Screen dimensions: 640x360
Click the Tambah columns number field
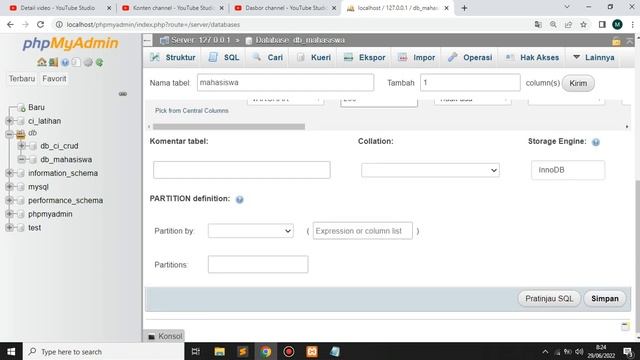(x=470, y=82)
